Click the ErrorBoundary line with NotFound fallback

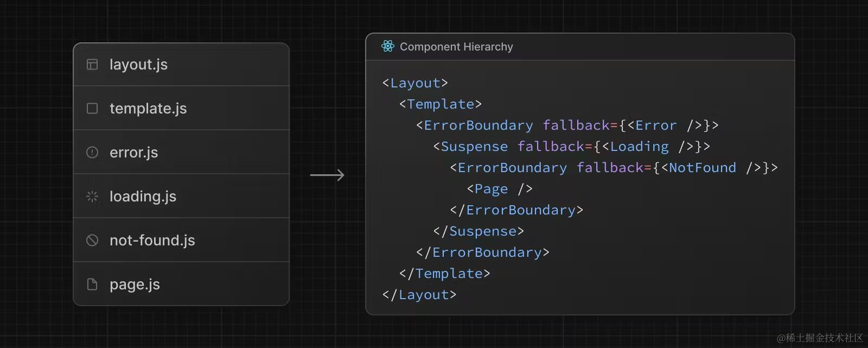point(614,168)
